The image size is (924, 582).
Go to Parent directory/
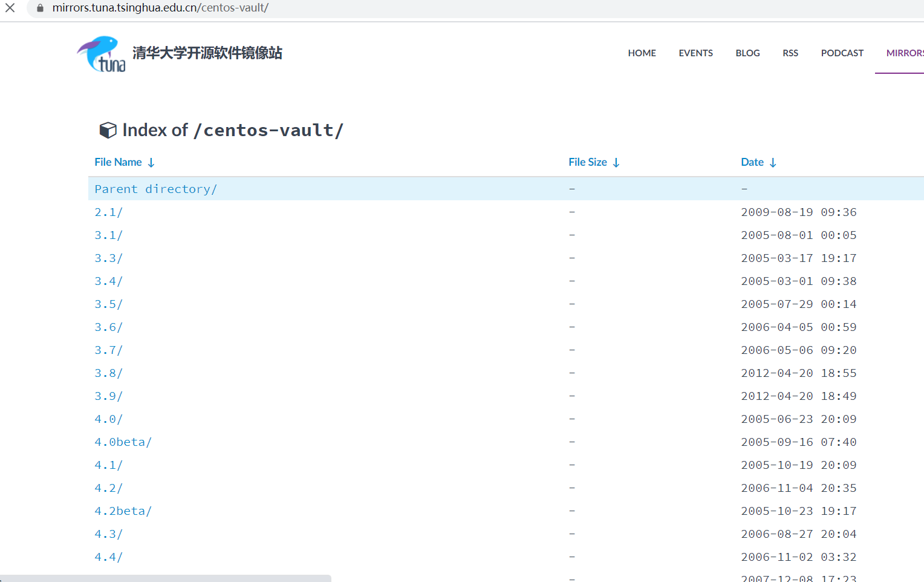[x=155, y=189]
